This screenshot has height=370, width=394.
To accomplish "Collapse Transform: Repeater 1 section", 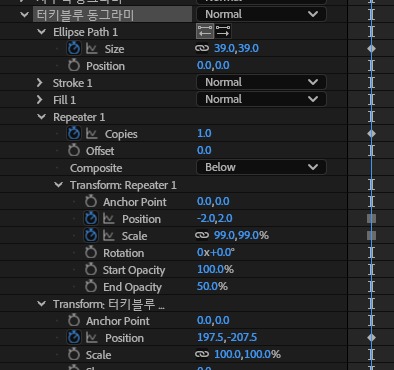I will (58, 184).
